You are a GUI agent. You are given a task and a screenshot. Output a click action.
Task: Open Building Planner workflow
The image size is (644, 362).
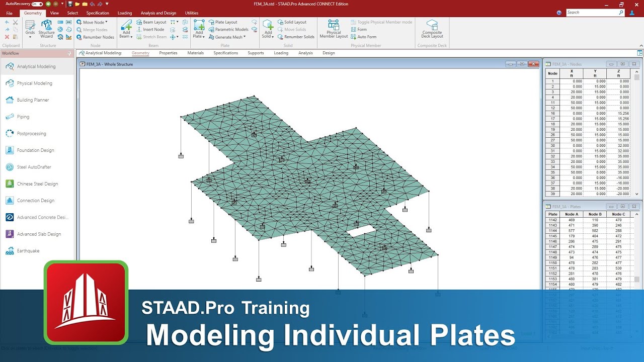pyautogui.click(x=38, y=100)
